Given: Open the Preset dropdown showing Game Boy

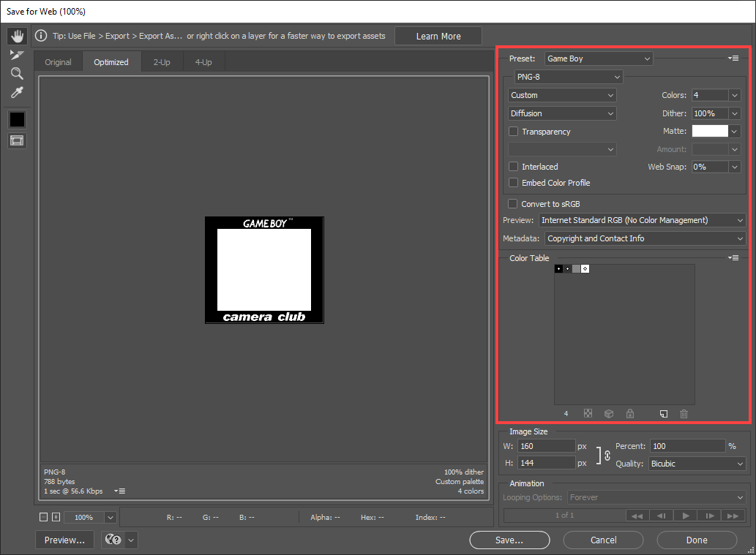Looking at the screenshot, I should pyautogui.click(x=599, y=58).
